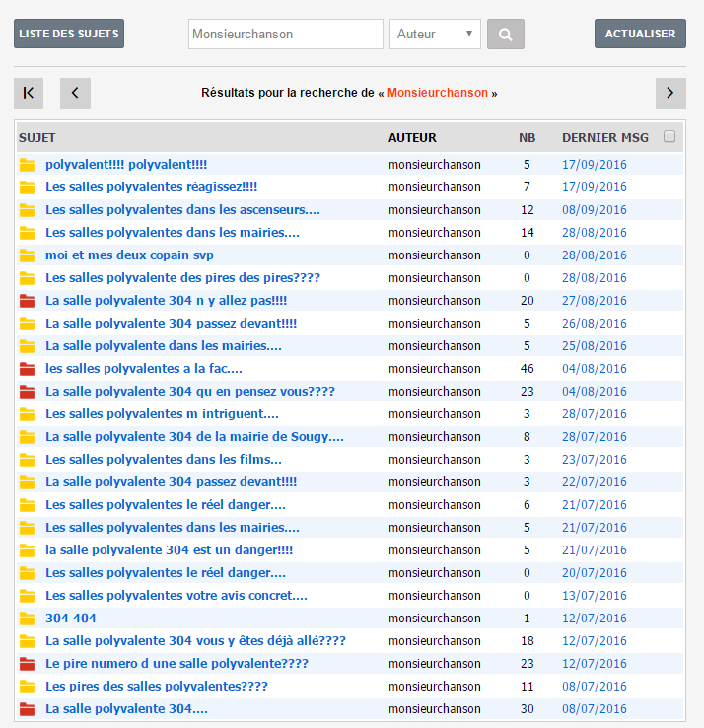Go to first page of results
Image resolution: width=704 pixels, height=728 pixels.
point(29,93)
